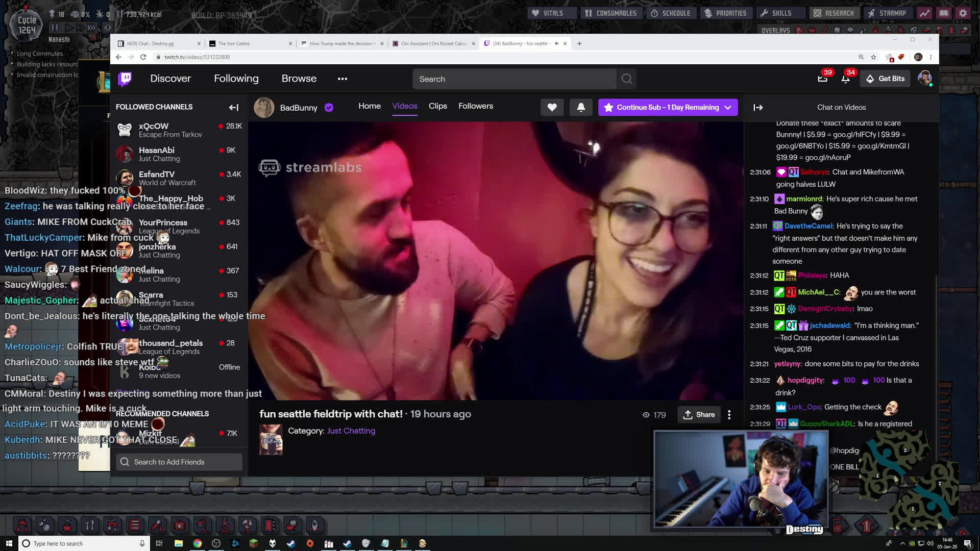Viewport: 980px width, 551px height.
Task: Open the game reports graph icon
Action: point(924,13)
